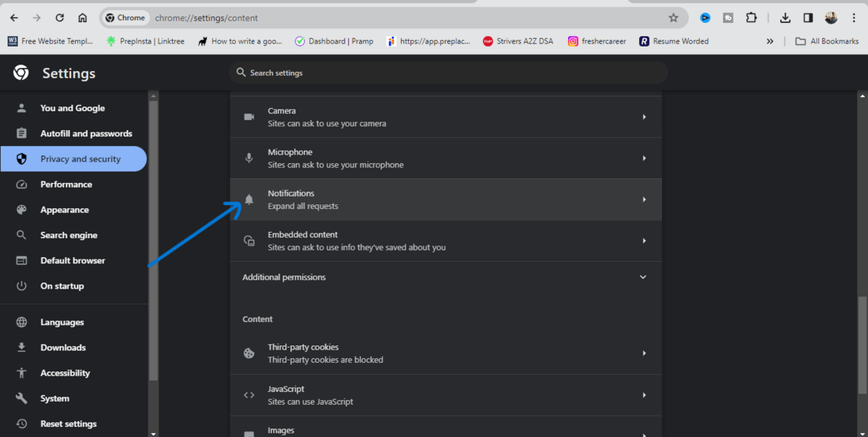Toggle the side panel icon
Viewport: 868px width, 437px height.
click(x=808, y=17)
